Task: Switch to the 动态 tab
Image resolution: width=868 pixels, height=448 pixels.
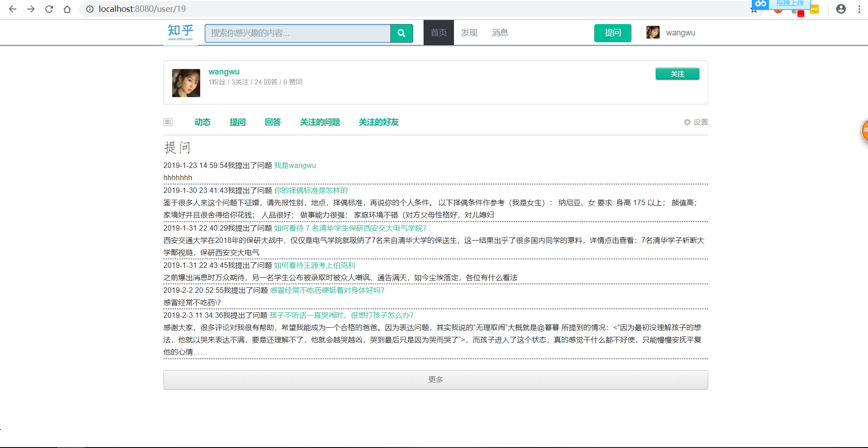Action: click(202, 122)
